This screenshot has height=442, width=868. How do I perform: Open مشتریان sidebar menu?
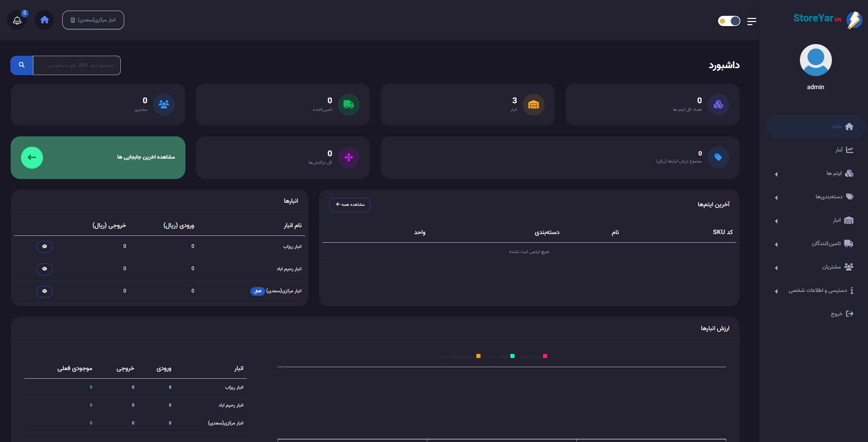pos(816,267)
